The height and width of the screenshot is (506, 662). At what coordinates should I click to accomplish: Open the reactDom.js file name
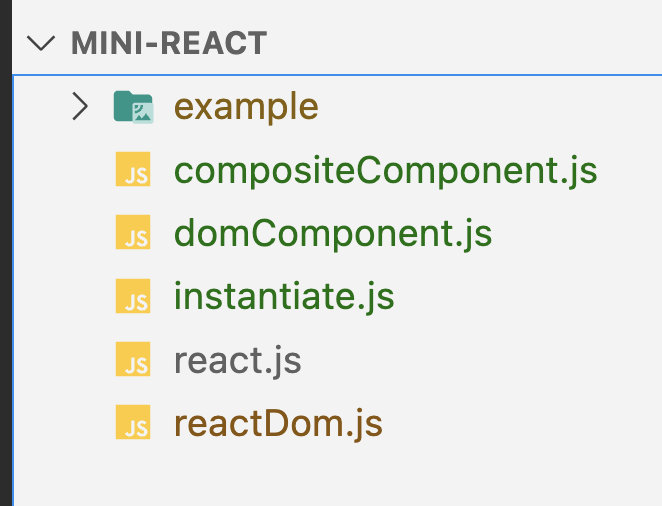click(x=278, y=423)
